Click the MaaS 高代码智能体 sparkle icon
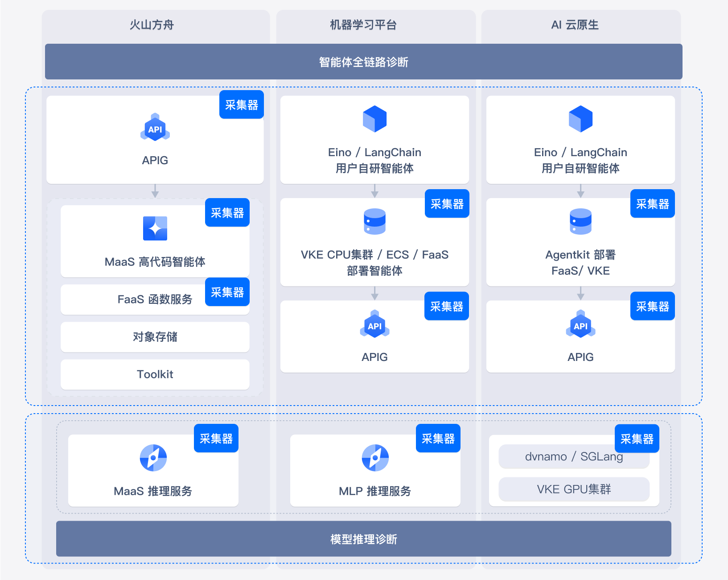The height and width of the screenshot is (580, 728). [x=155, y=228]
